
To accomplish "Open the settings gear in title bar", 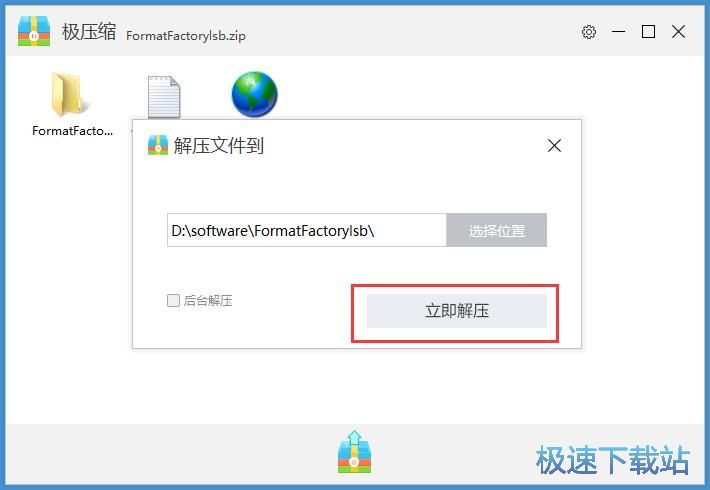I will [x=589, y=32].
